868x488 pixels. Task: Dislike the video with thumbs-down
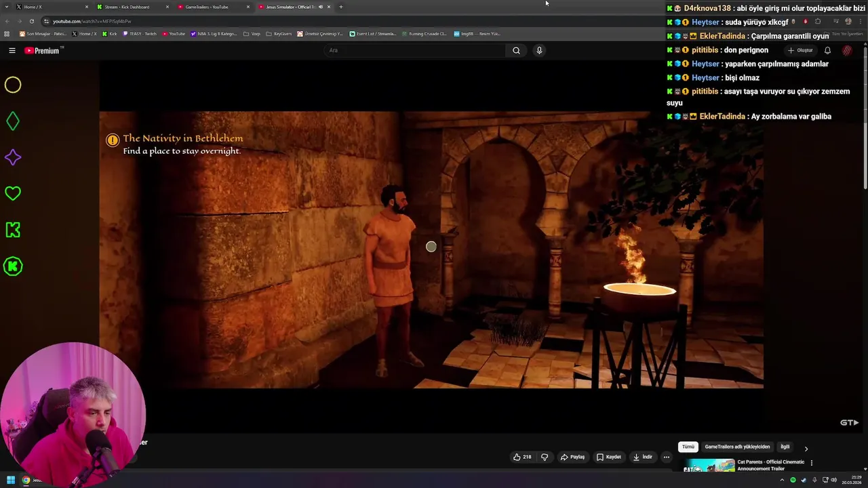click(x=545, y=457)
